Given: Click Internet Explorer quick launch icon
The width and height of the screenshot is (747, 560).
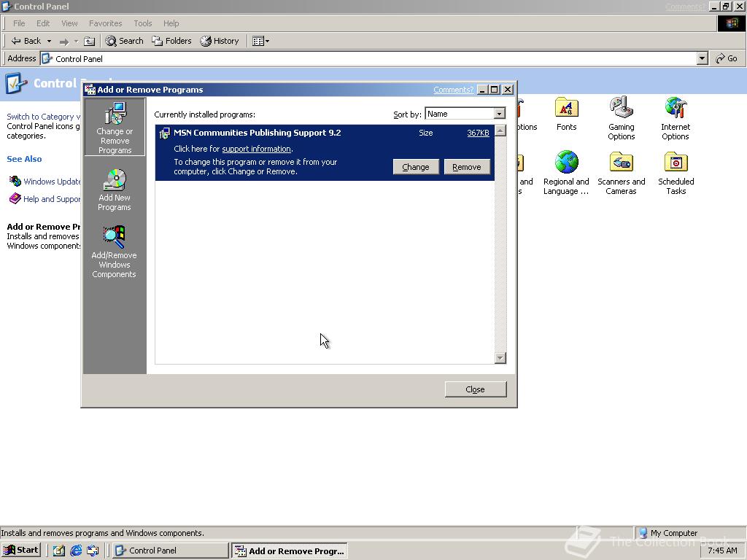Looking at the screenshot, I should pos(76,551).
